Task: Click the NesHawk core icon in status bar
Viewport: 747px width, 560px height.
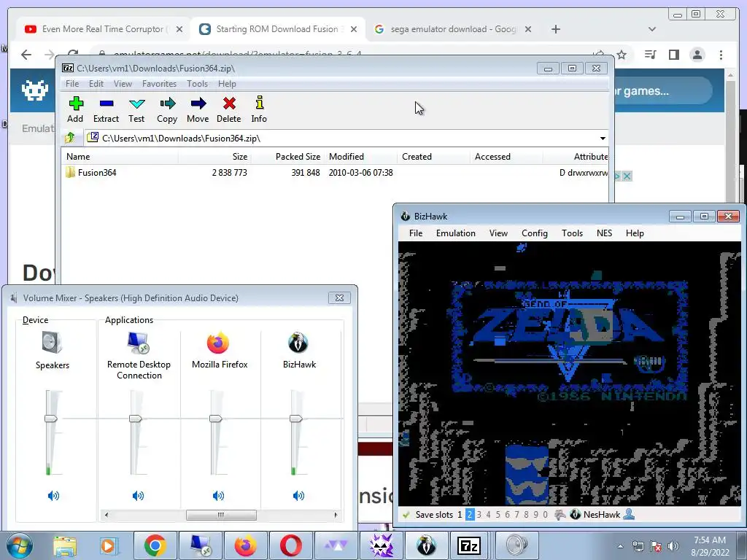Action: 575,515
